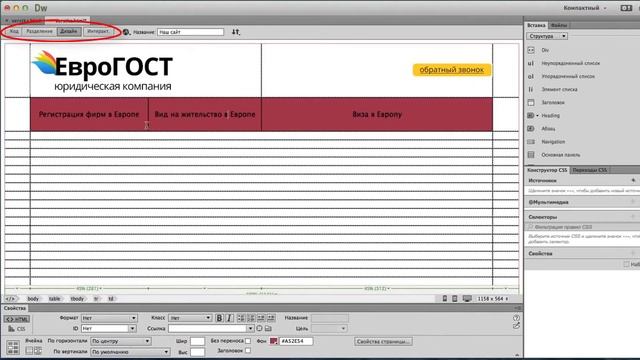
Task: Select HTML properties mode button
Action: 17,319
